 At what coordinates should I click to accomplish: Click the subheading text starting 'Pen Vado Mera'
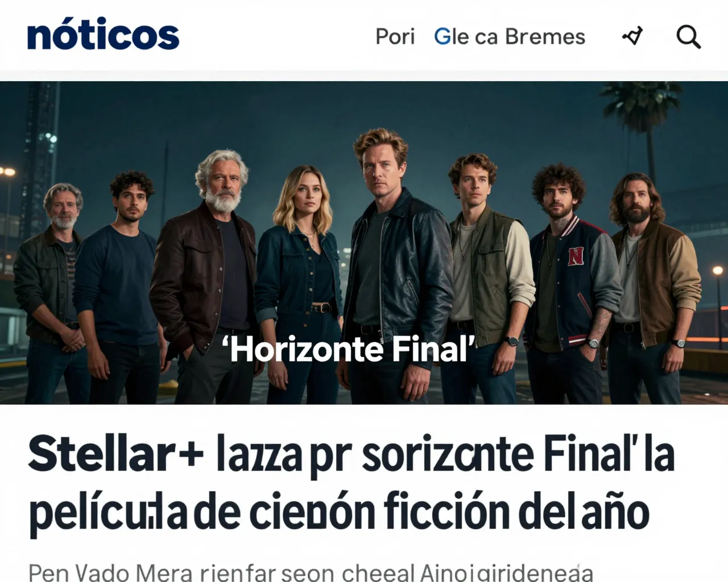coord(311,572)
